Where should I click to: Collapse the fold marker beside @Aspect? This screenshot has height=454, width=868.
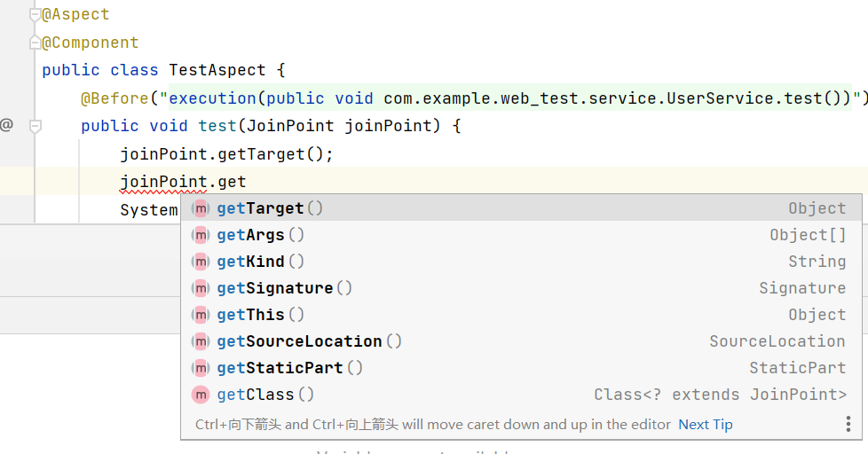(35, 15)
